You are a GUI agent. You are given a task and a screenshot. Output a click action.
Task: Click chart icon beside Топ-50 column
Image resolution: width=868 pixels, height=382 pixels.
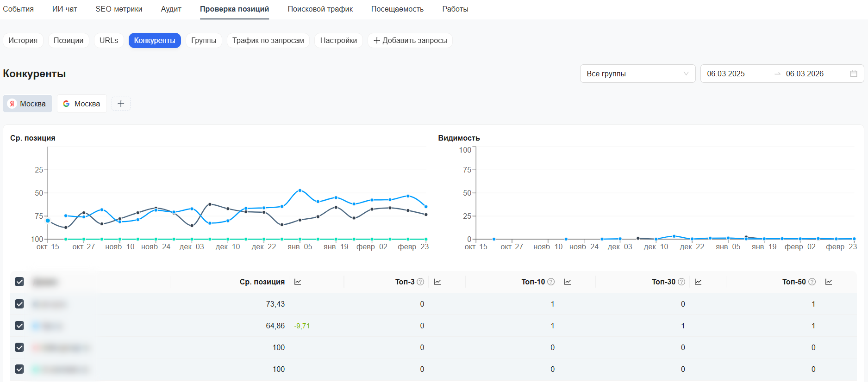tap(829, 282)
